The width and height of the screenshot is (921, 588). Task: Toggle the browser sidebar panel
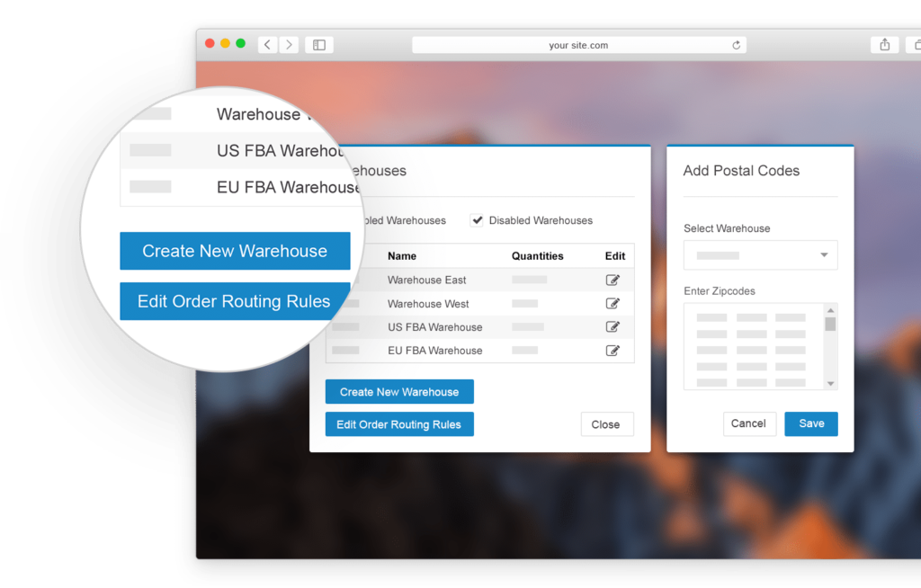coord(319,45)
